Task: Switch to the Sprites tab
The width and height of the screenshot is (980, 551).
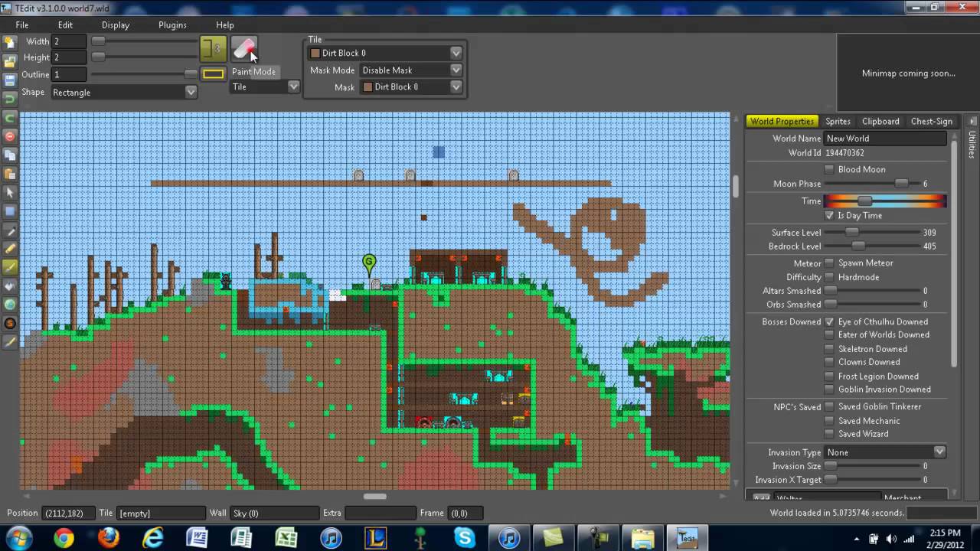Action: pyautogui.click(x=838, y=121)
